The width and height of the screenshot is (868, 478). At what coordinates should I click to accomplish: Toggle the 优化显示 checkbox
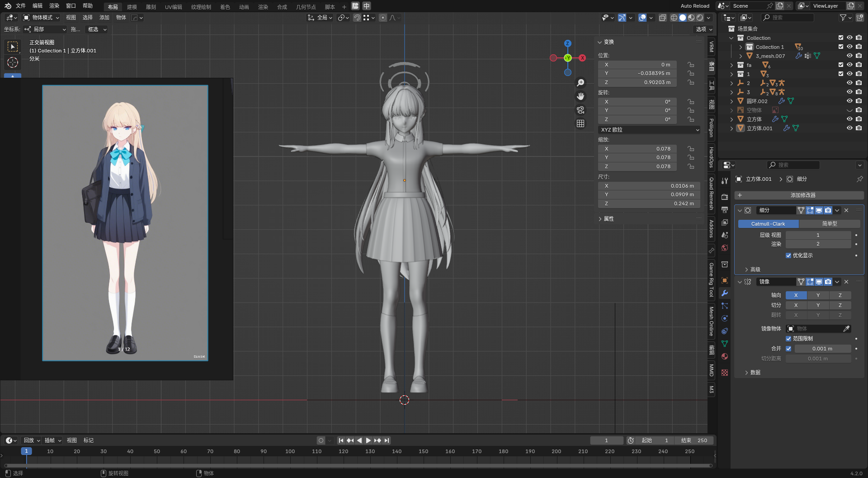pos(788,256)
